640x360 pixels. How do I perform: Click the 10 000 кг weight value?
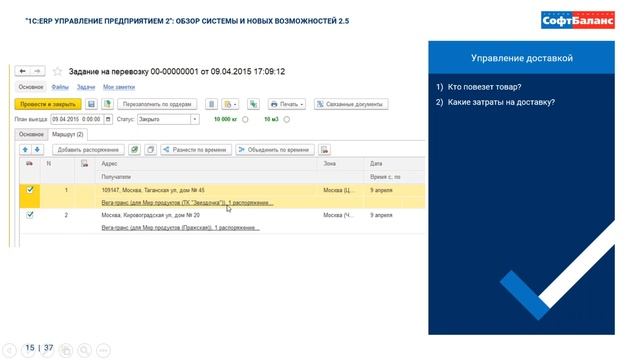tap(225, 119)
